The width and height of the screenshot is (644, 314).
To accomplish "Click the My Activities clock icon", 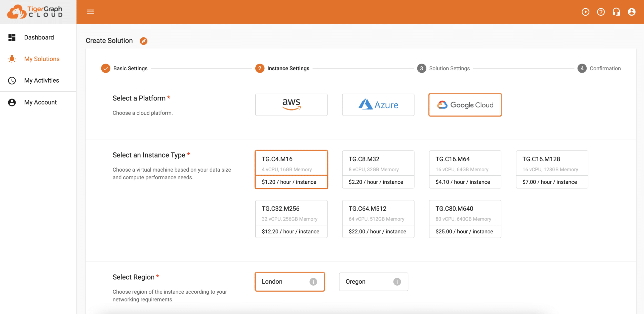I will coord(12,80).
